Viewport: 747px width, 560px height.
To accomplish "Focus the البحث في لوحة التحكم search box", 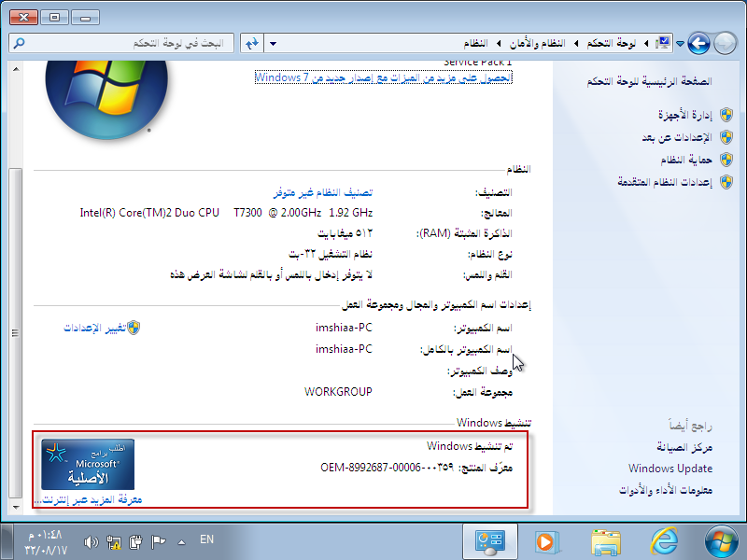I will 122,43.
